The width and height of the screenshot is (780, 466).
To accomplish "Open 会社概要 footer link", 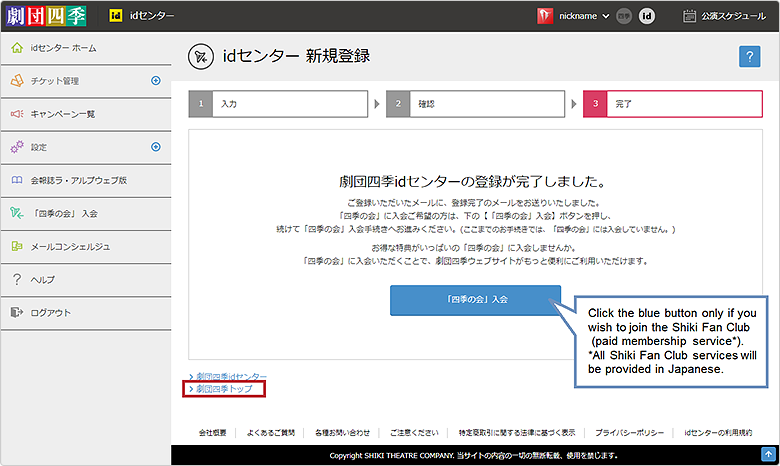I will (x=212, y=433).
